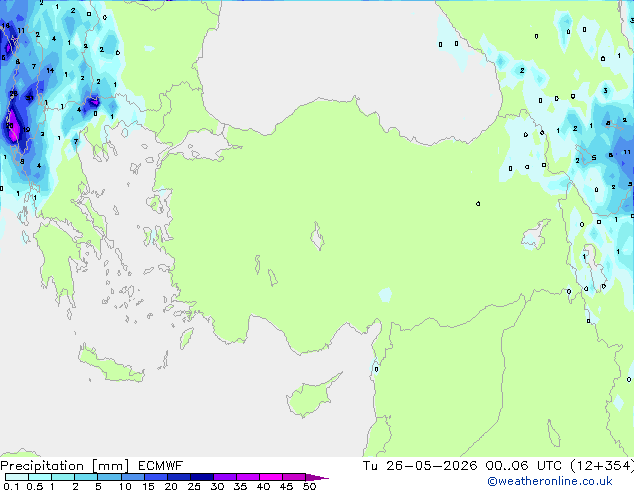The height and width of the screenshot is (490, 634).
Task: Click the 'Tu' weekday abbreviation
Action: coord(370,466)
